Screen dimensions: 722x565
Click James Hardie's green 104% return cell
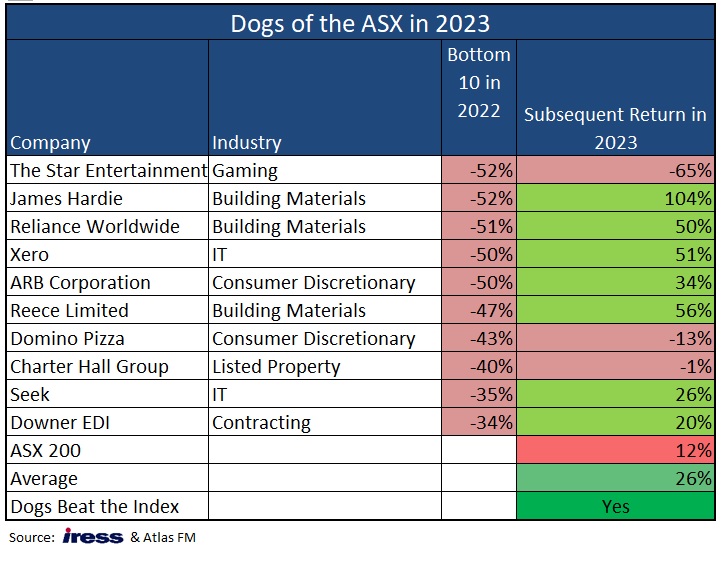pyautogui.click(x=615, y=199)
